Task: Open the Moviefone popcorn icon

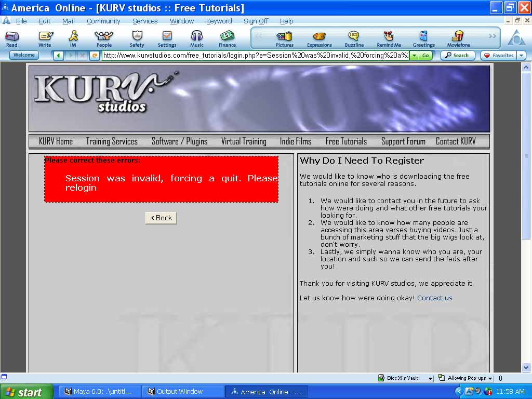Action: (x=458, y=38)
